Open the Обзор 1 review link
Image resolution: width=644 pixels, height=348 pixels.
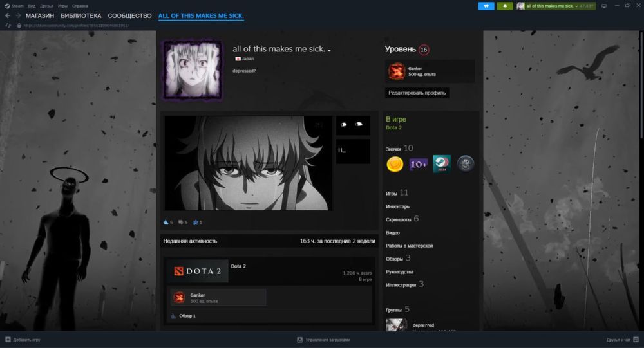pyautogui.click(x=187, y=316)
